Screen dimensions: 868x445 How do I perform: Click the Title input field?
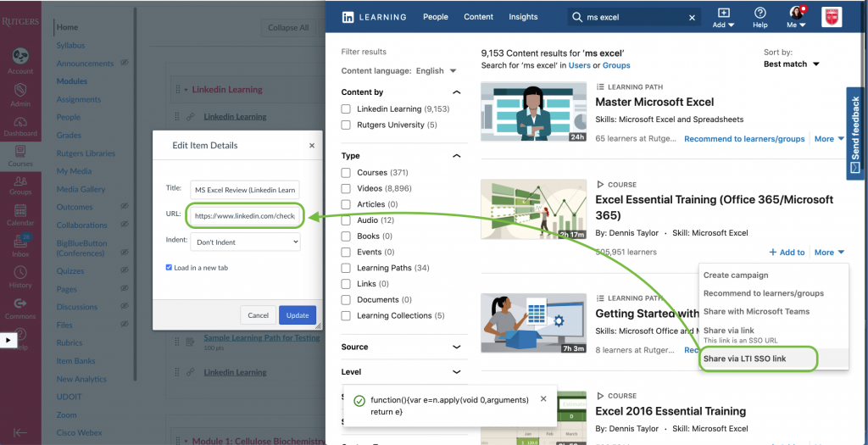click(245, 190)
